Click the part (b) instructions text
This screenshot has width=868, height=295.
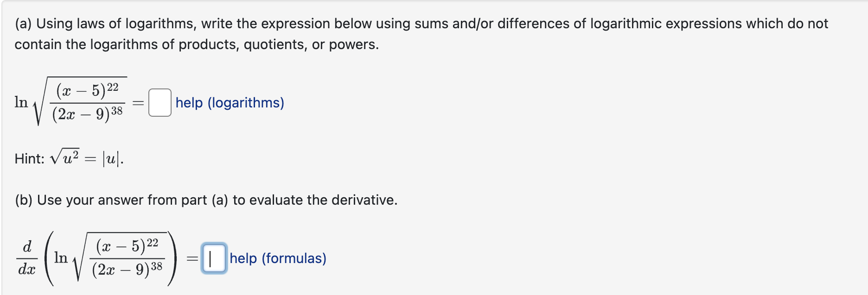point(206,200)
